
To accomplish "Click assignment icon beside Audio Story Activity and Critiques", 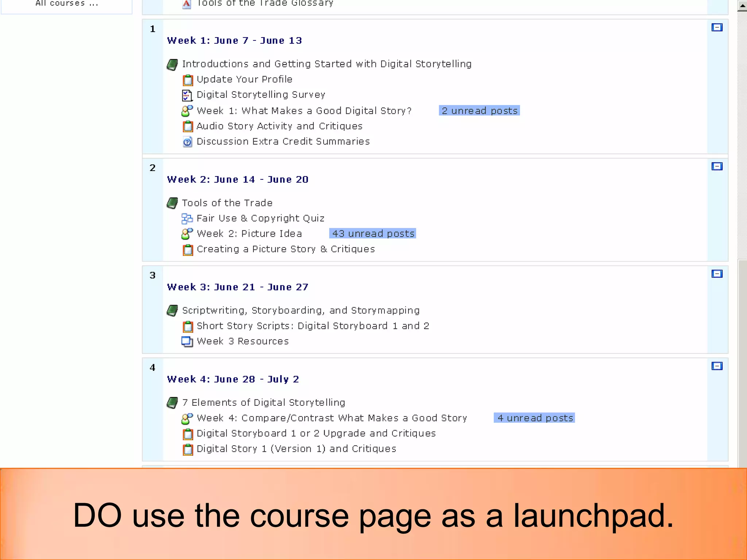I will pyautogui.click(x=187, y=126).
